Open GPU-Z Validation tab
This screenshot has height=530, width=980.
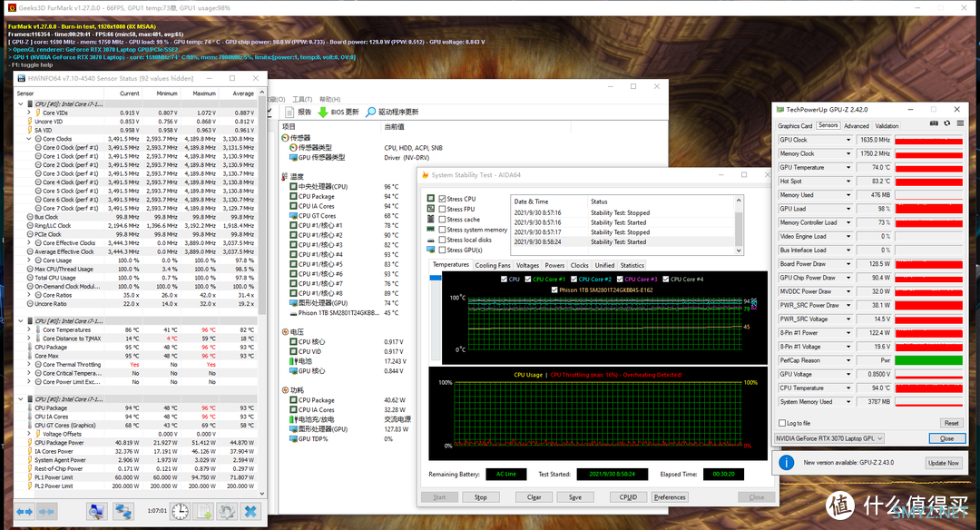[x=887, y=125]
